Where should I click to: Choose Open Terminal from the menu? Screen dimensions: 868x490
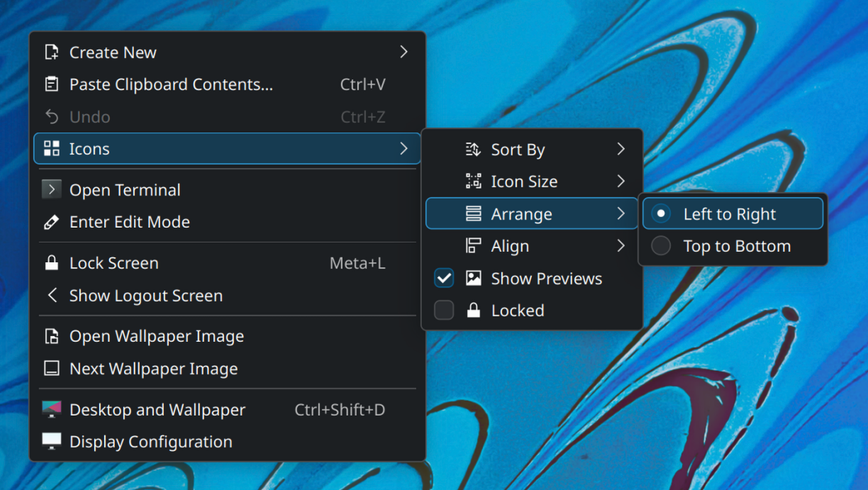[x=227, y=189]
